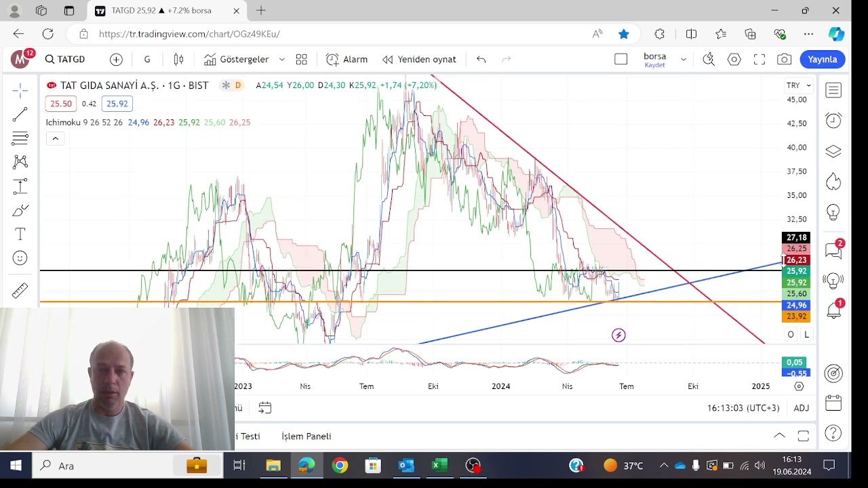Open candlestick chart style selector

[x=178, y=60]
